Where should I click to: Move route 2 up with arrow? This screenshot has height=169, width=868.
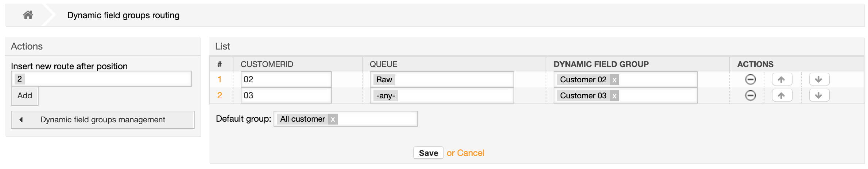pyautogui.click(x=782, y=95)
